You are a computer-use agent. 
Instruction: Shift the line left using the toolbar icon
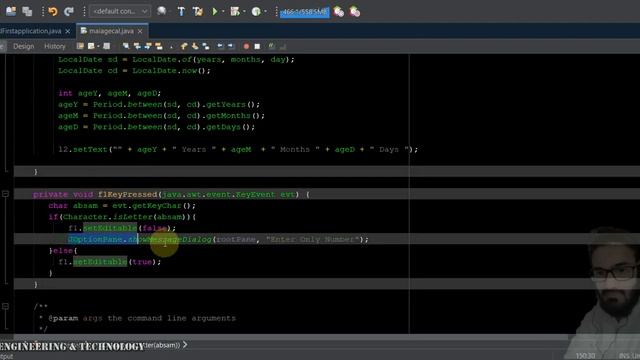coord(220,46)
